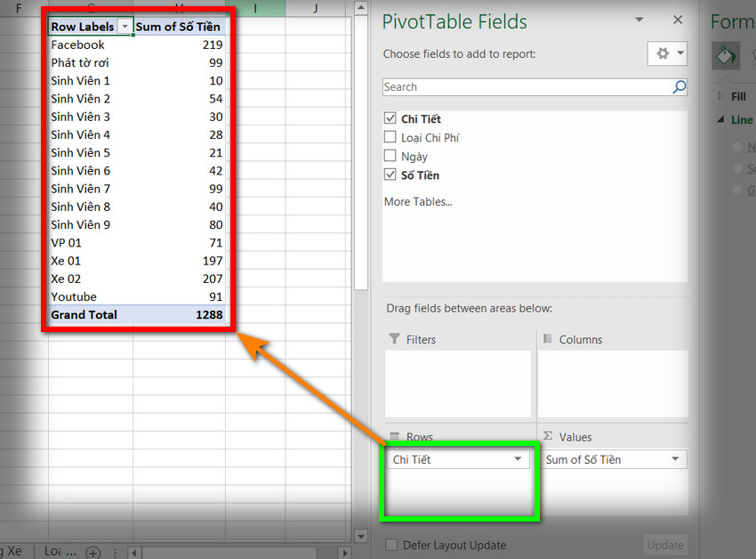Uncheck the Chi Tiết field checkbox
The width and height of the screenshot is (756, 559).
[390, 118]
